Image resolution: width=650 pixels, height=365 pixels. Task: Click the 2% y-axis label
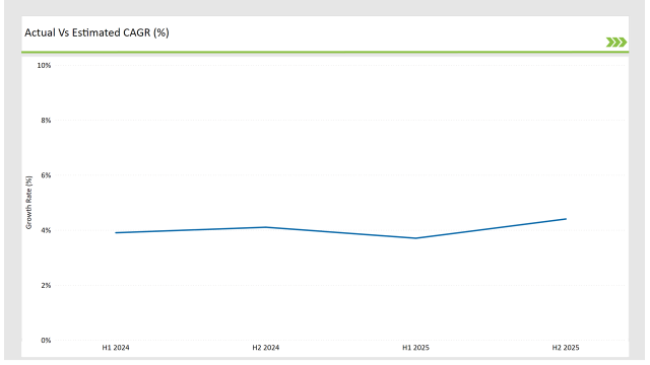(x=46, y=285)
